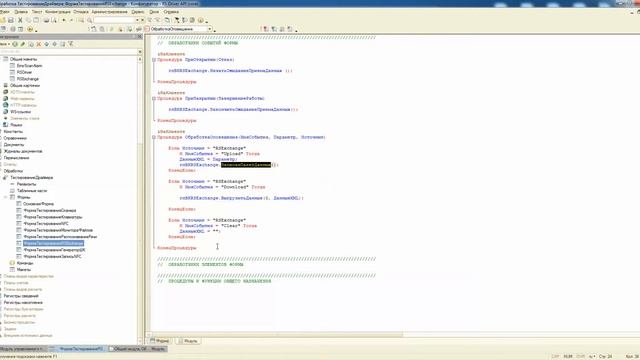Select Макеты tree item
This screenshot has width=640, height=360.
coord(24,269)
